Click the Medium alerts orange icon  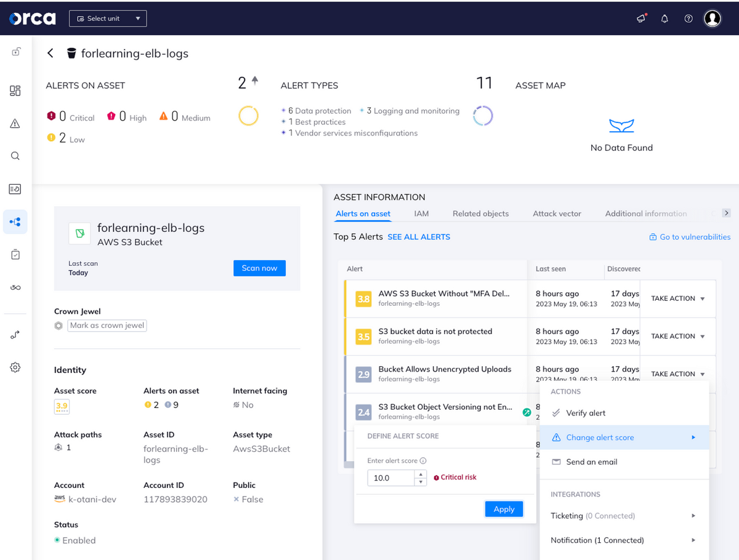click(164, 116)
